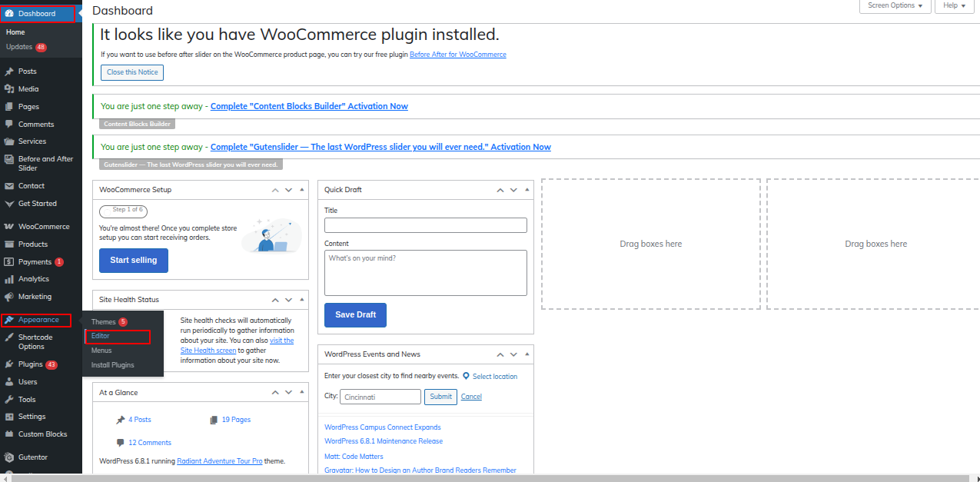Click the Products box icon
980x482 pixels.
coord(9,244)
